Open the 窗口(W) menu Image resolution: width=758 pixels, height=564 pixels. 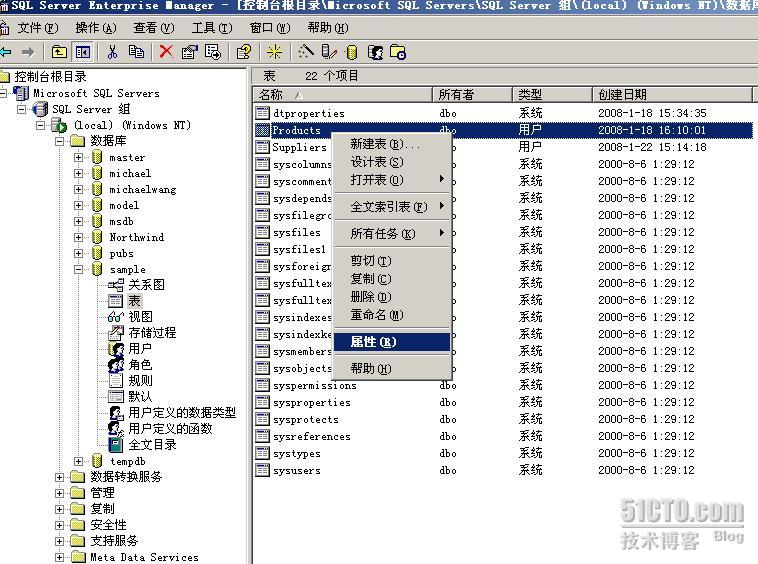coord(270,28)
